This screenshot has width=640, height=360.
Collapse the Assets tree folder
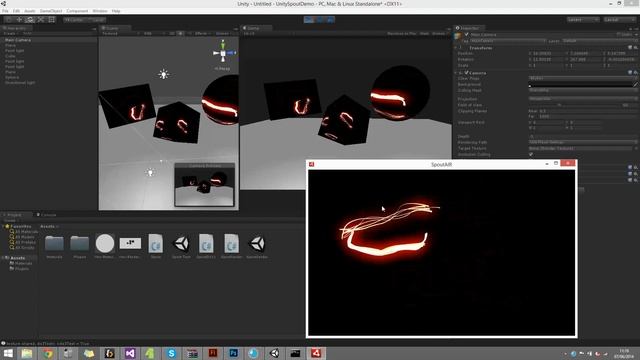(4, 258)
